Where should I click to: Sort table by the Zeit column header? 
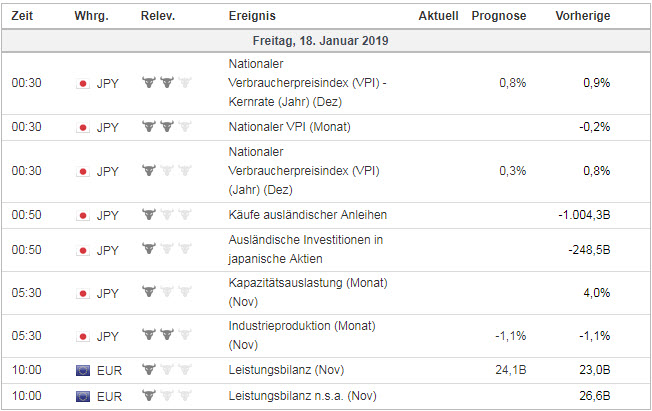pyautogui.click(x=24, y=16)
